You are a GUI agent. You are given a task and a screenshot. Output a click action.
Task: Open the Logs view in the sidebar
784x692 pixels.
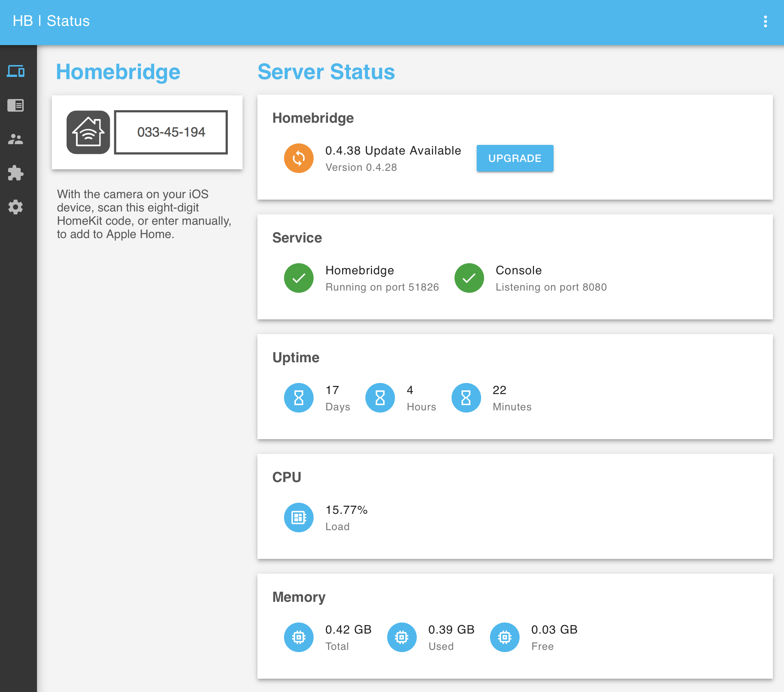[16, 105]
